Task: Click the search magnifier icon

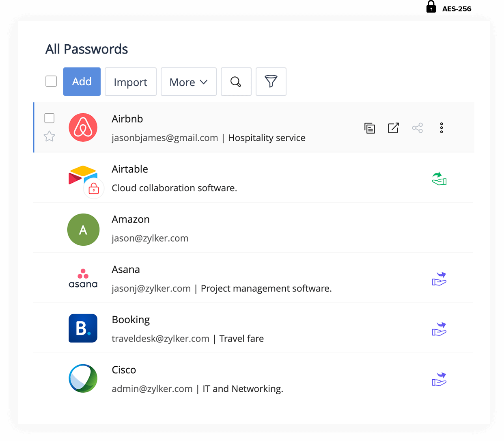Action: coord(236,82)
